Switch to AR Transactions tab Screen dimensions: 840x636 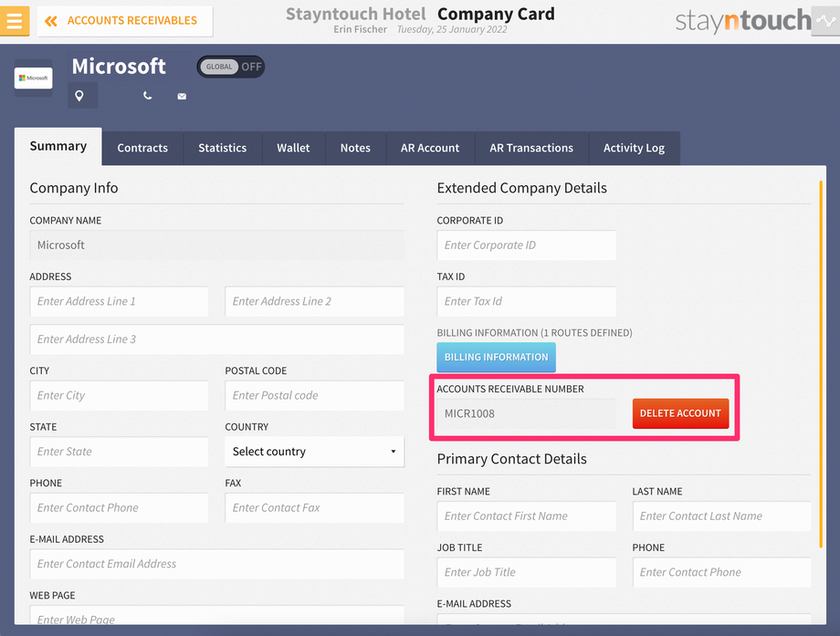pyautogui.click(x=531, y=149)
